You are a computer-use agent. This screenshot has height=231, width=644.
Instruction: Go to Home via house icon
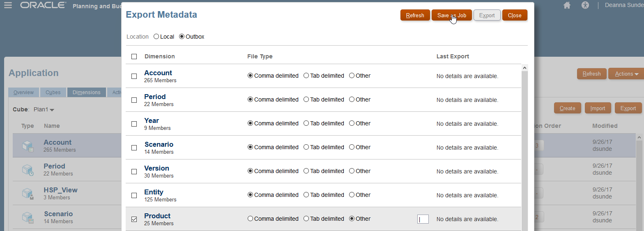(567, 5)
